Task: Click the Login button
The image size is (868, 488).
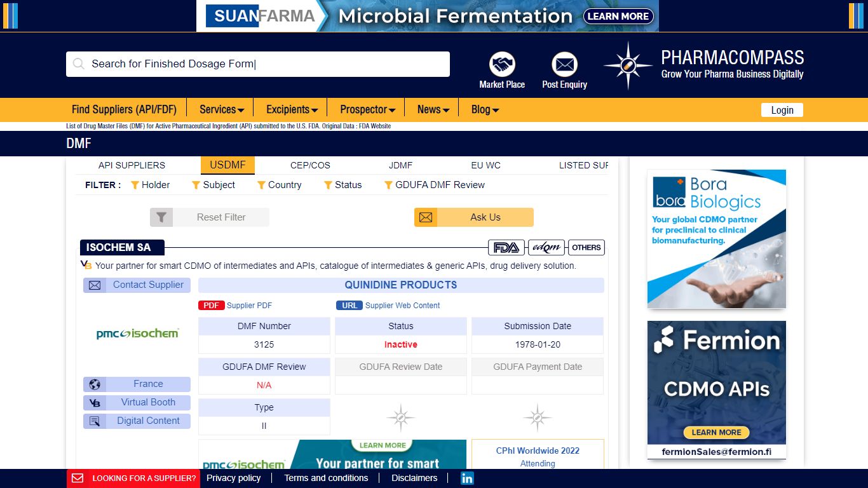Action: (x=782, y=110)
